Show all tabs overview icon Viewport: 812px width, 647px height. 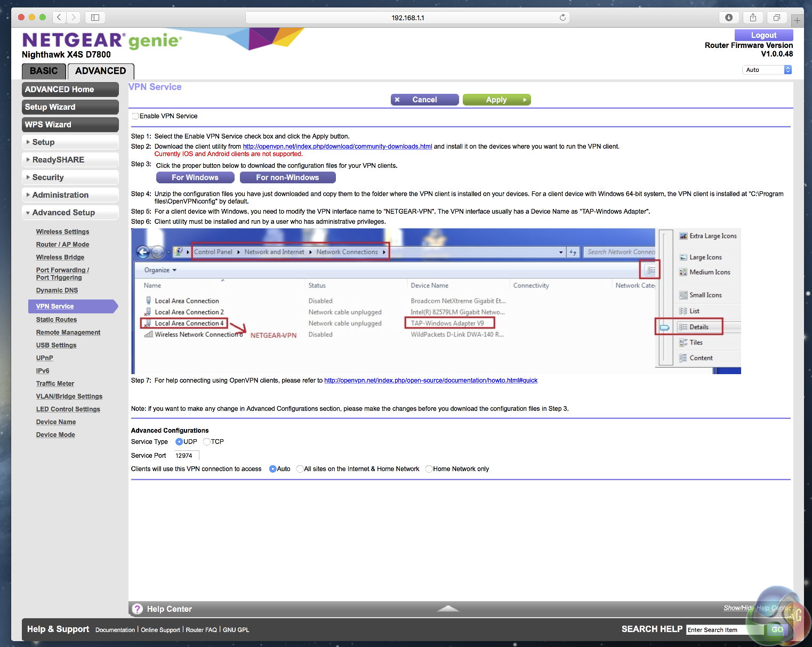click(x=777, y=18)
